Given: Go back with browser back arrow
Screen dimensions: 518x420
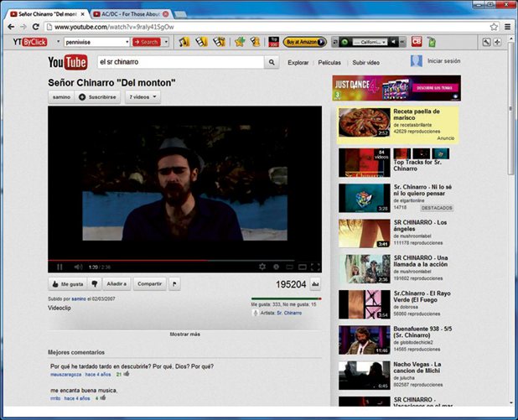Looking at the screenshot, I should point(11,27).
